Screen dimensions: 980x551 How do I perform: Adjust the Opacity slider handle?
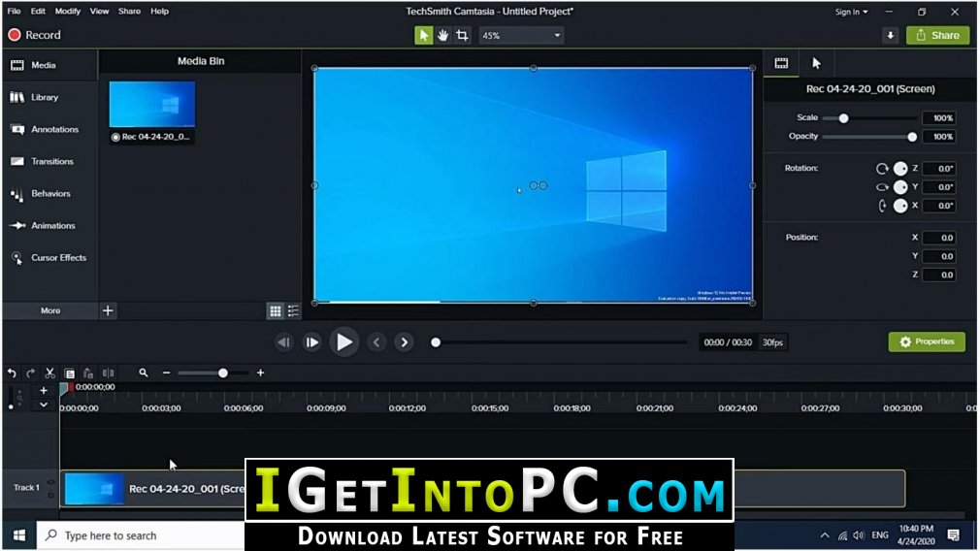(912, 137)
